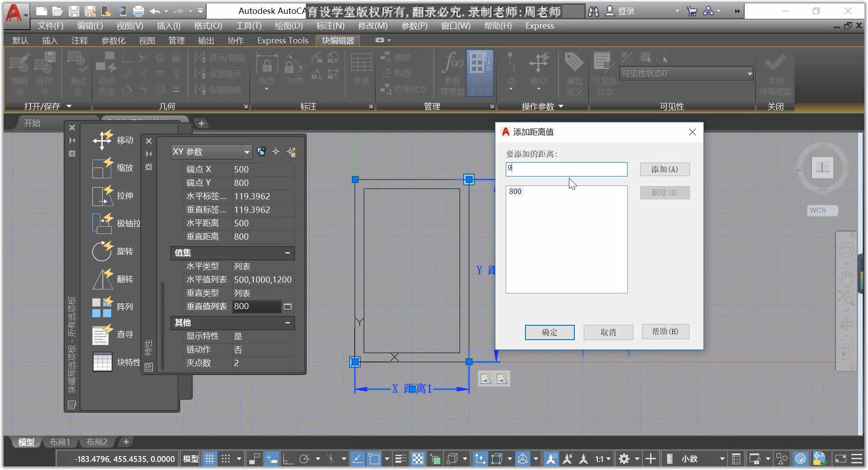Click the Close Block Editor checkmark
The width and height of the screenshot is (868, 470).
776,74
